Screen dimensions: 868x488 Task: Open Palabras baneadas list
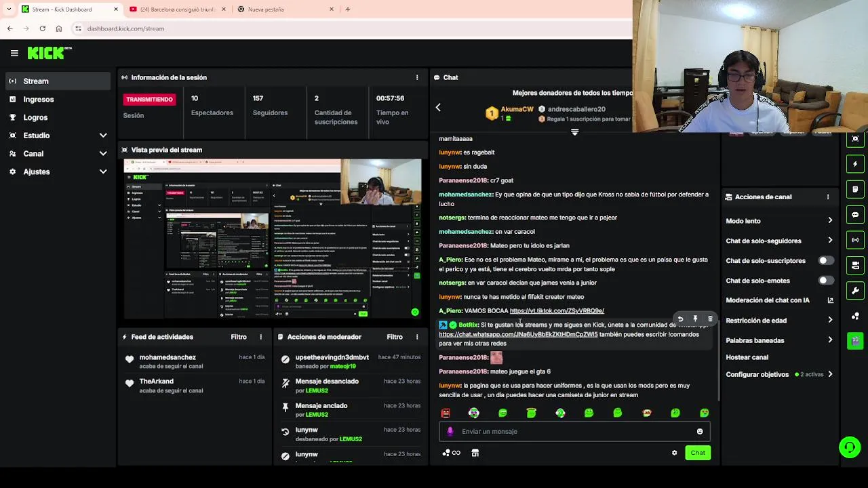[778, 340]
